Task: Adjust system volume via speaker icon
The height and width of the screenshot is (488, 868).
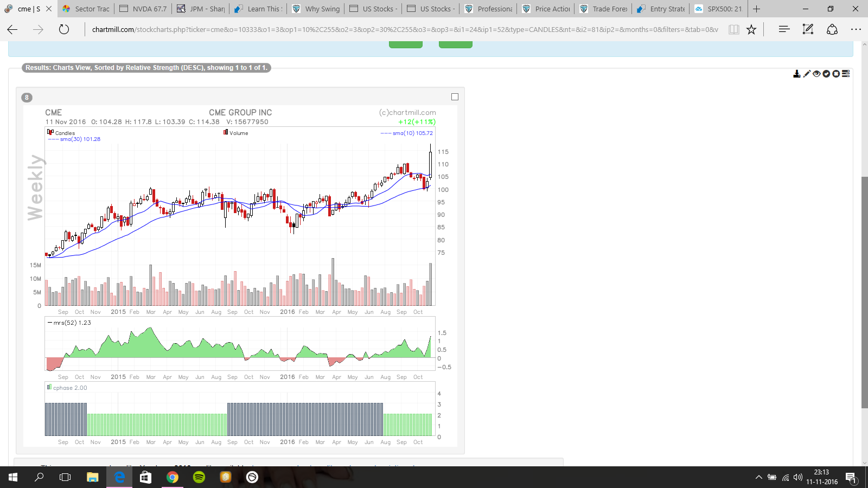Action: [797, 478]
